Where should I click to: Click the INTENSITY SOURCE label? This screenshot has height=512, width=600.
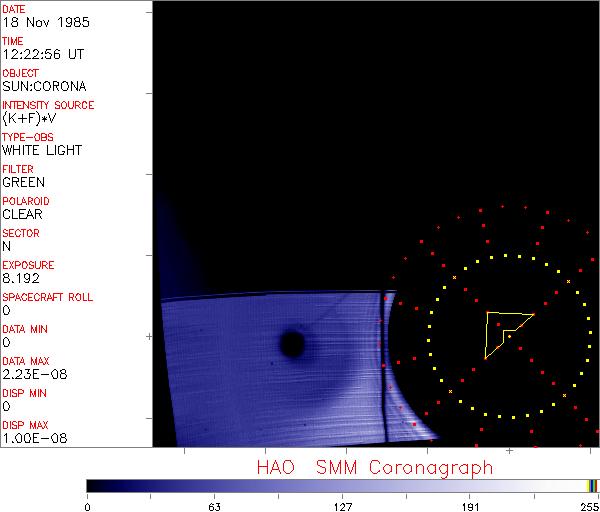pos(48,105)
